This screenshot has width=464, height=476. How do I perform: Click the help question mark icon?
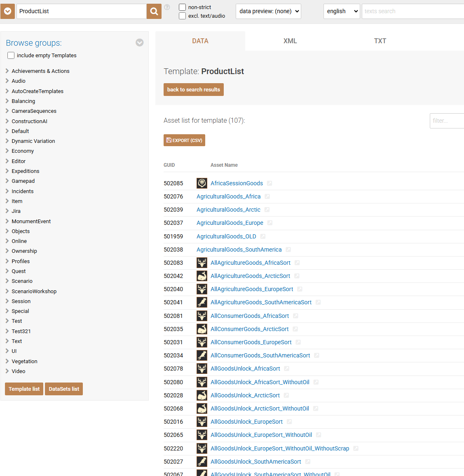click(167, 7)
